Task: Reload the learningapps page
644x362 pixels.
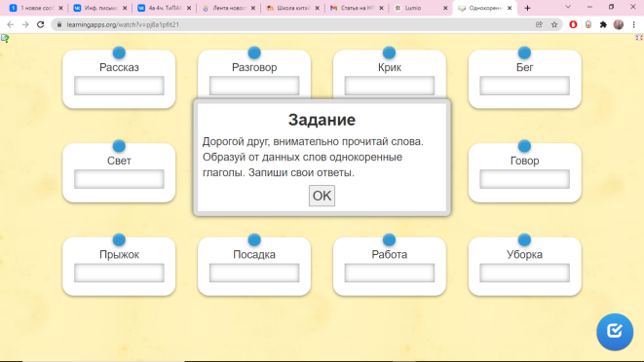Action: click(x=40, y=24)
